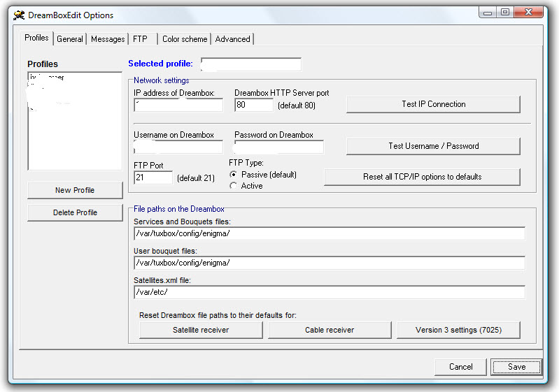Reset all TCP/IP options to defaults
The height and width of the screenshot is (392, 559).
pyautogui.click(x=422, y=177)
